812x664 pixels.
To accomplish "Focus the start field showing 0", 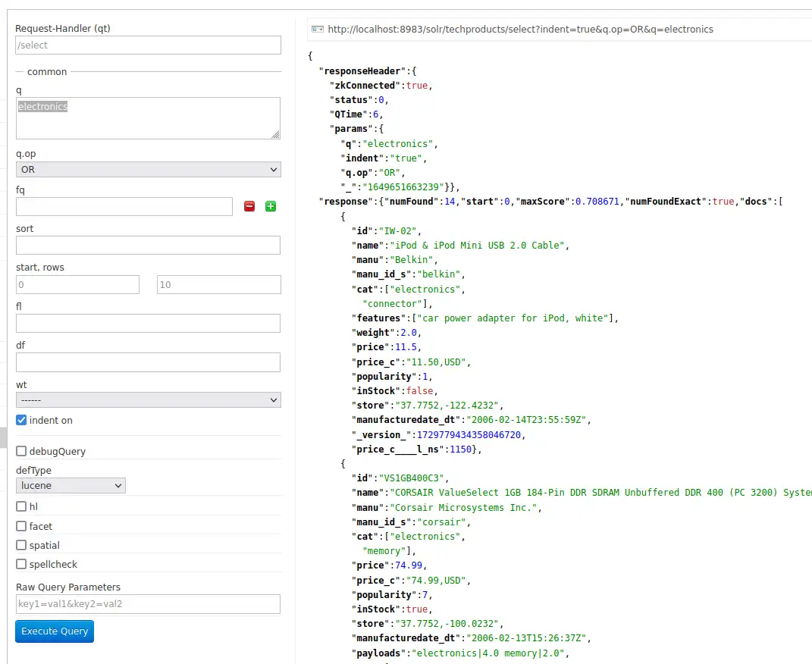I will tap(77, 285).
